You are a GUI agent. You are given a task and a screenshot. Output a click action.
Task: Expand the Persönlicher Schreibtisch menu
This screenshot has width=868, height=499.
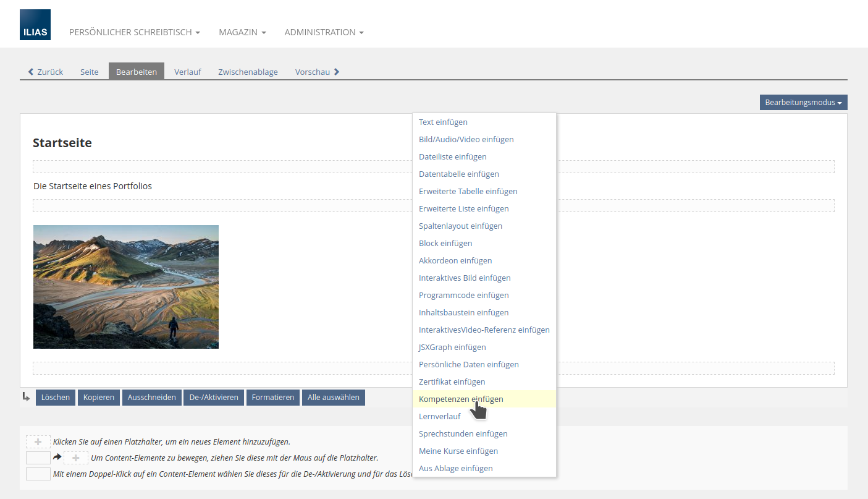[x=134, y=32]
